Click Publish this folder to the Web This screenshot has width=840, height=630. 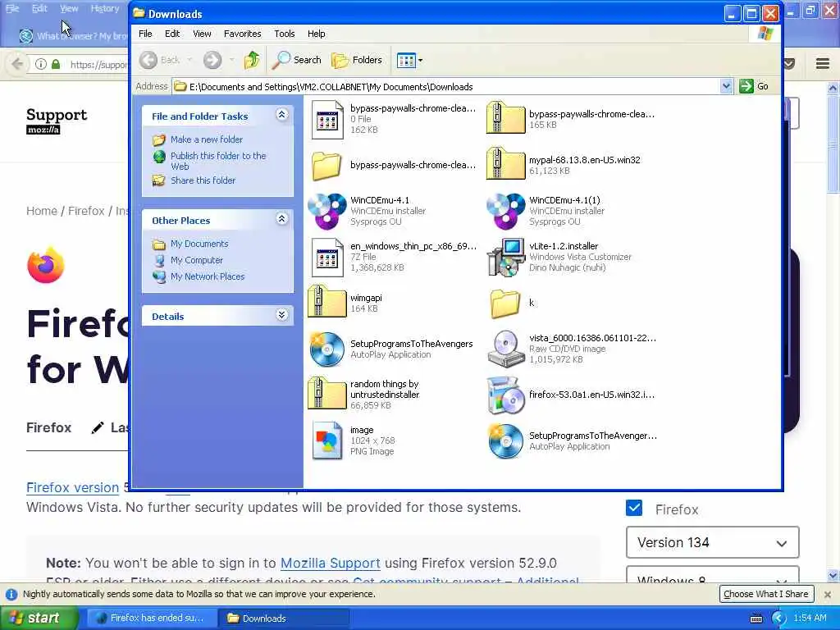pos(218,161)
